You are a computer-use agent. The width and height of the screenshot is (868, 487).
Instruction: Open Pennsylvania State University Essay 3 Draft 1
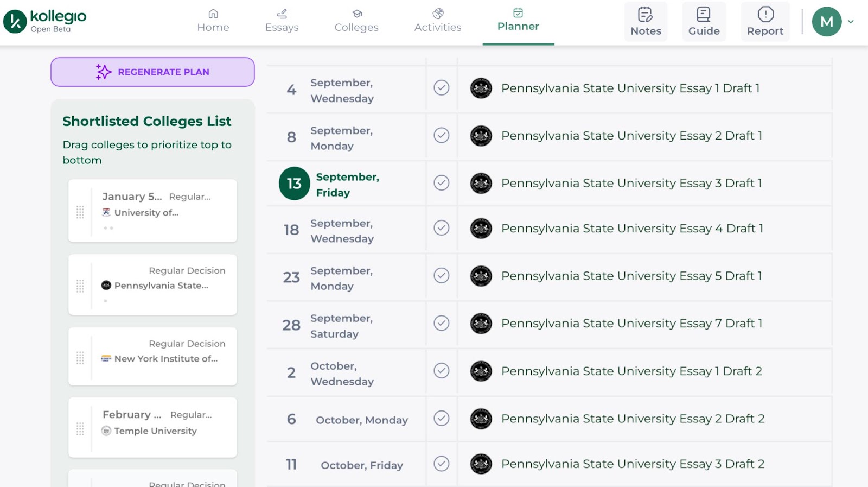[x=631, y=183]
